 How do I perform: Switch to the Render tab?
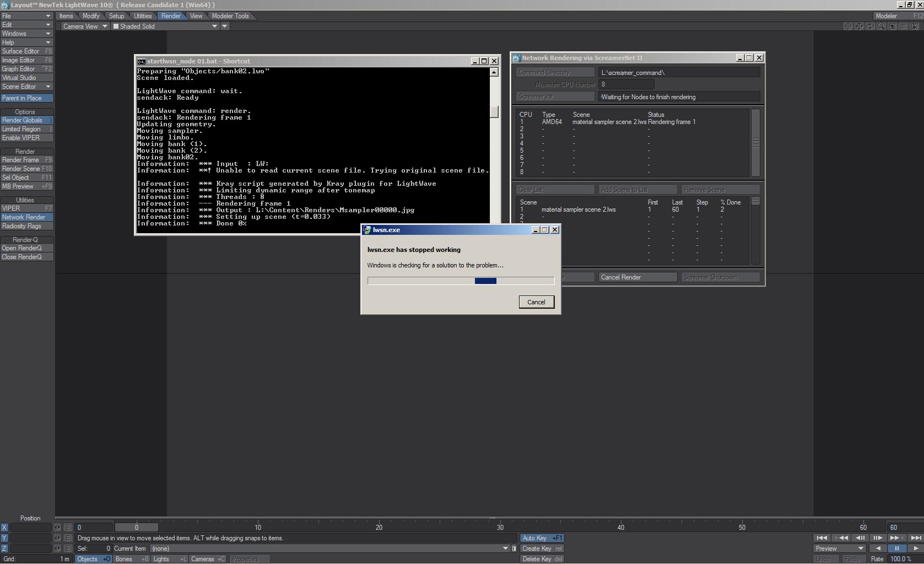tap(171, 16)
